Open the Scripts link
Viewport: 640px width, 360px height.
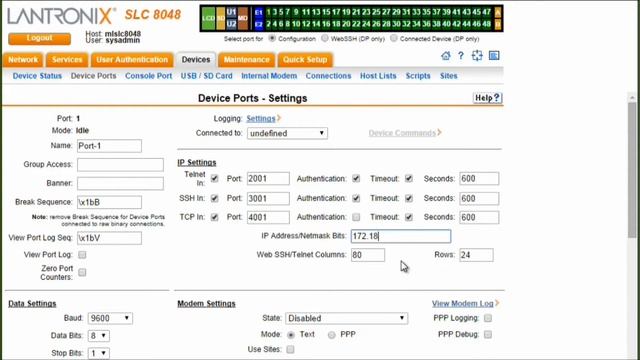point(418,76)
